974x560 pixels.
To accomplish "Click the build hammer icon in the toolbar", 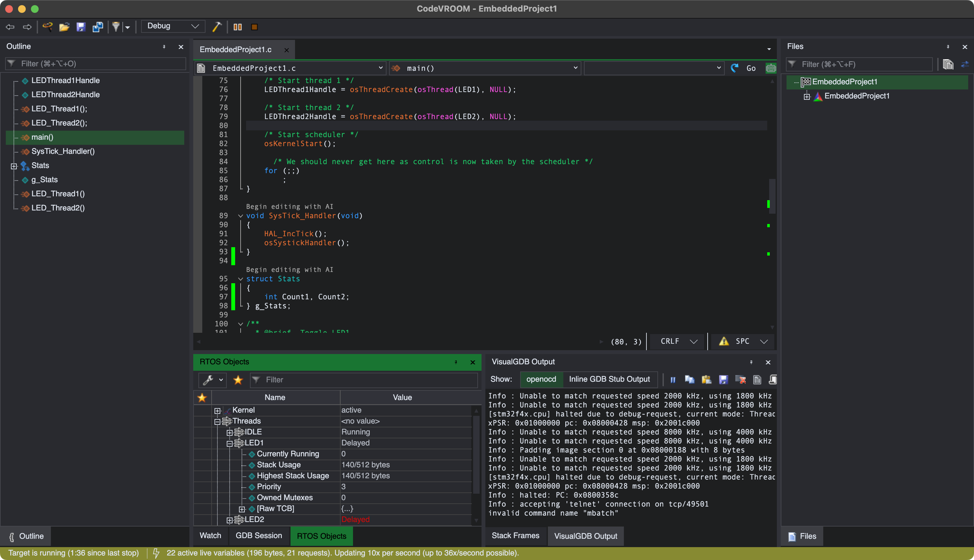I will pos(217,26).
